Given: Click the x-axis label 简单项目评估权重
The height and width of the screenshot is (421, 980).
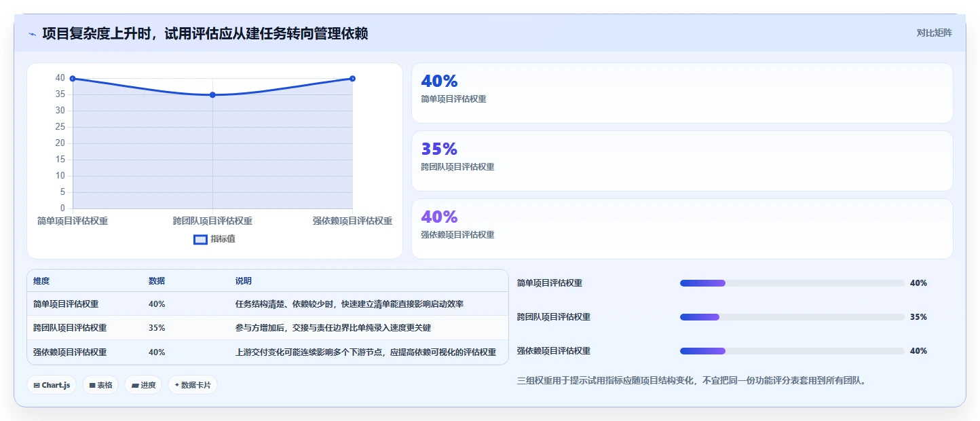Looking at the screenshot, I should 73,221.
